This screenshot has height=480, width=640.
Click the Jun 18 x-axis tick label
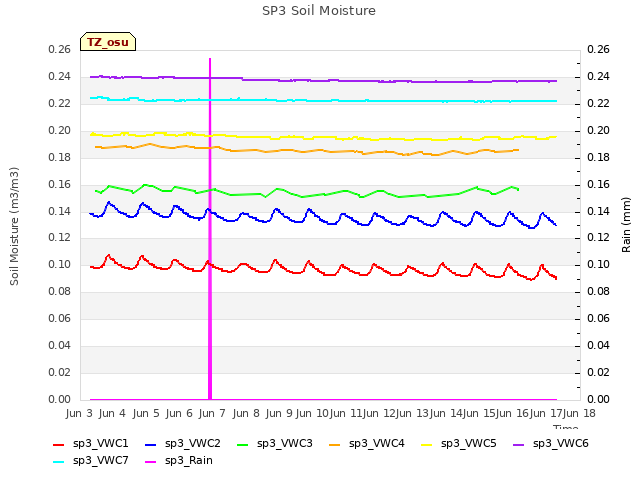(x=579, y=413)
